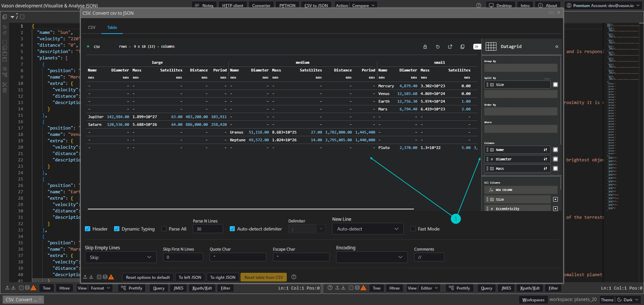Toggle the Name column checkbox
Screen dimensions: 644x305
click(x=555, y=150)
